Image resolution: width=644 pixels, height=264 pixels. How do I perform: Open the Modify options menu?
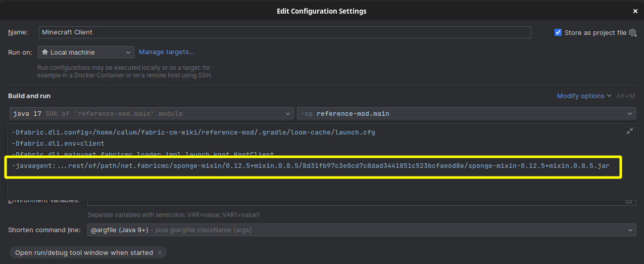[583, 96]
